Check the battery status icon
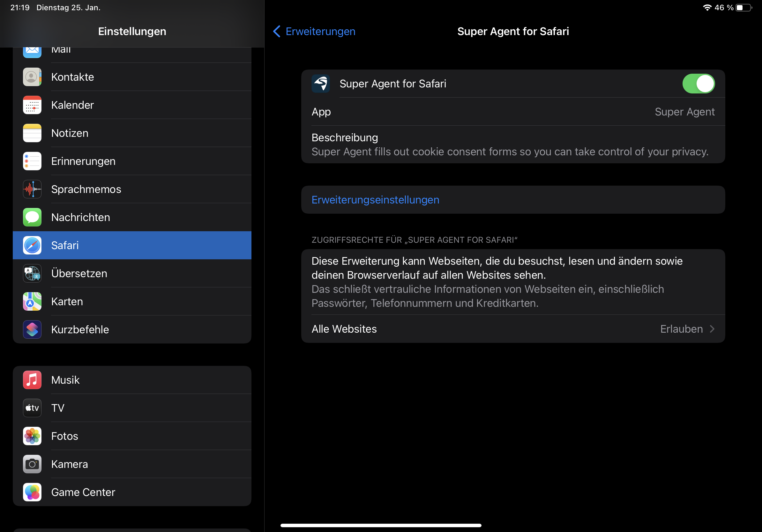Screen dimensions: 762x532 coord(744,8)
